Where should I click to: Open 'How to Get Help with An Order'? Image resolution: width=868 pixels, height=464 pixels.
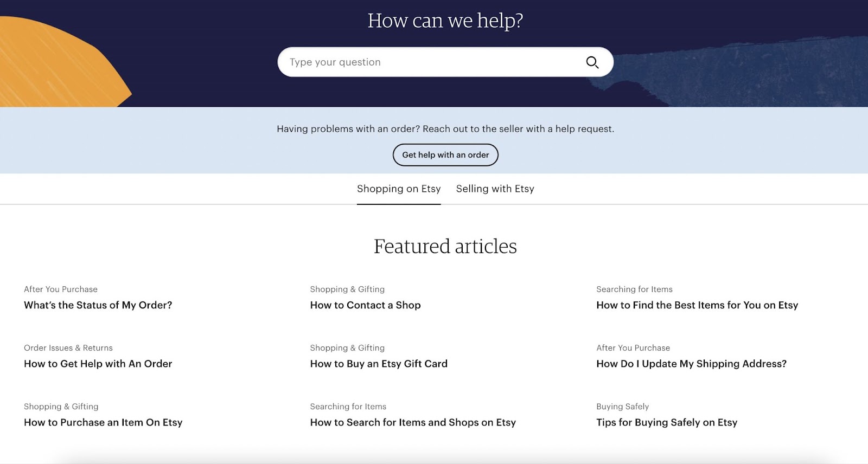(x=98, y=364)
